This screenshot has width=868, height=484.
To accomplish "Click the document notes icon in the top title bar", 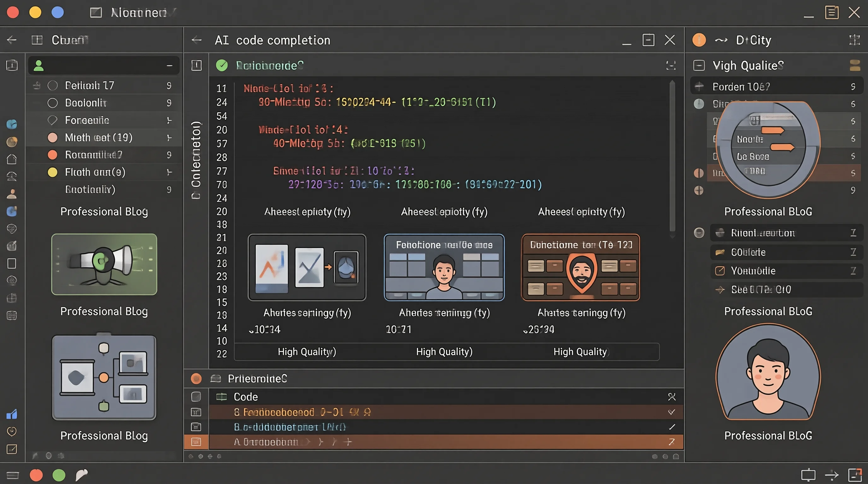I will point(832,13).
